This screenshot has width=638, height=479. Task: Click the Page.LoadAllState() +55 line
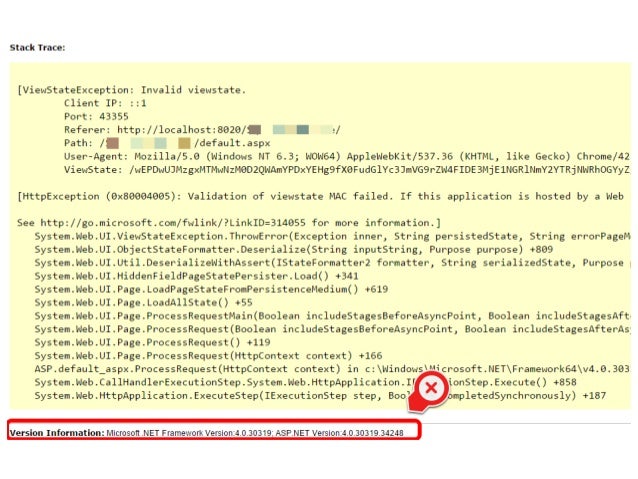click(143, 303)
